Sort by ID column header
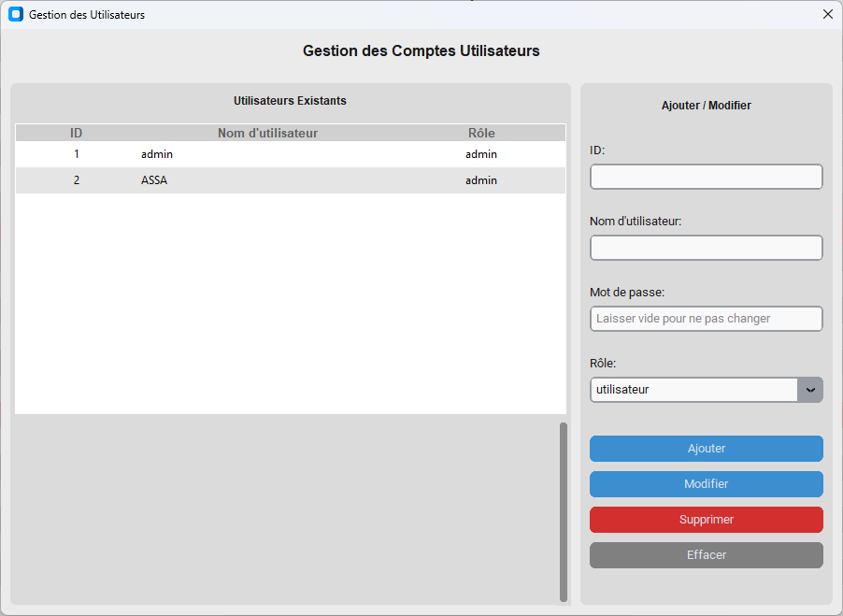Image resolution: width=843 pixels, height=616 pixels. click(x=77, y=133)
